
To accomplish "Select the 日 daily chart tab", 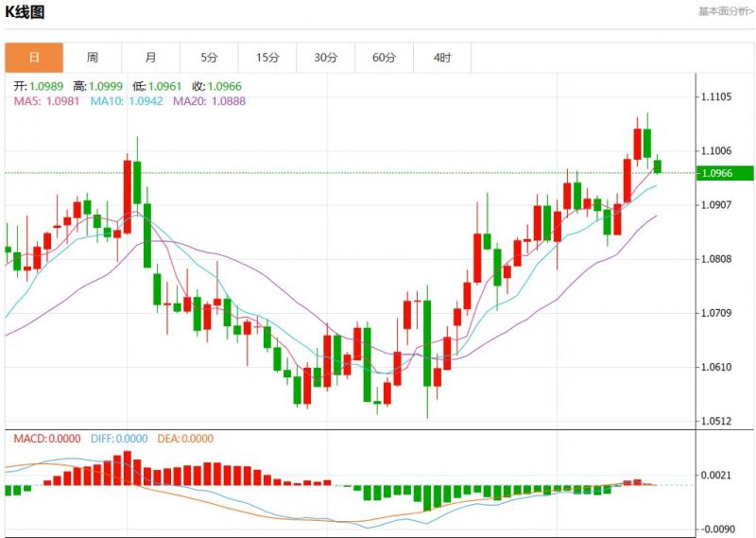I will click(34, 58).
